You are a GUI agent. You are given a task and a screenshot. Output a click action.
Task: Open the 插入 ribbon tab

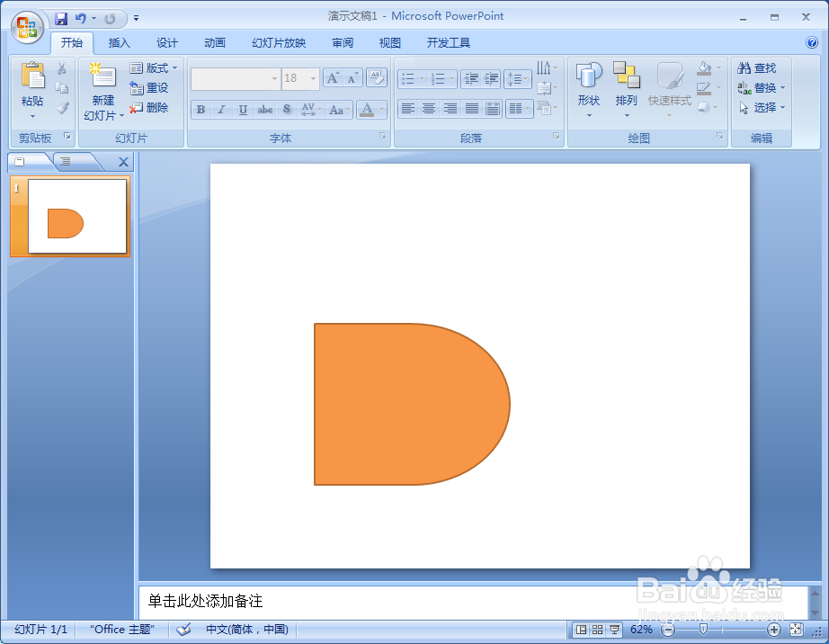coord(119,43)
